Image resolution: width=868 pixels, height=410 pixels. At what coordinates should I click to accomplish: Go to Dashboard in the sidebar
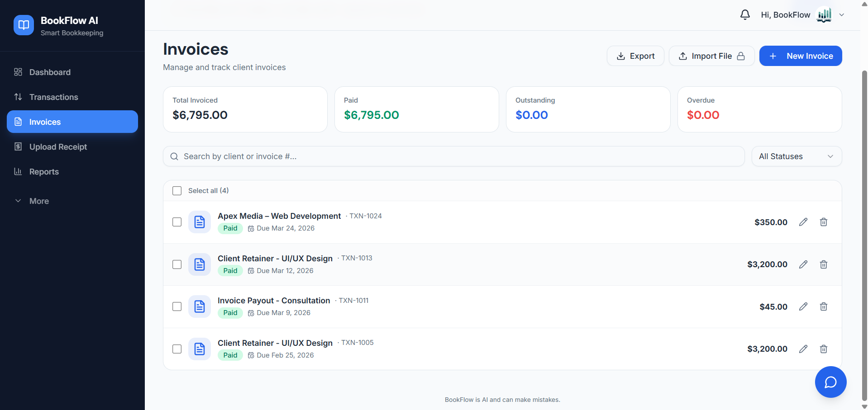[72, 72]
